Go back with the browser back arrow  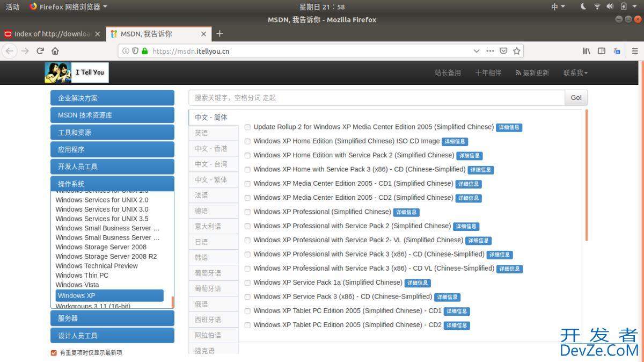(10, 51)
